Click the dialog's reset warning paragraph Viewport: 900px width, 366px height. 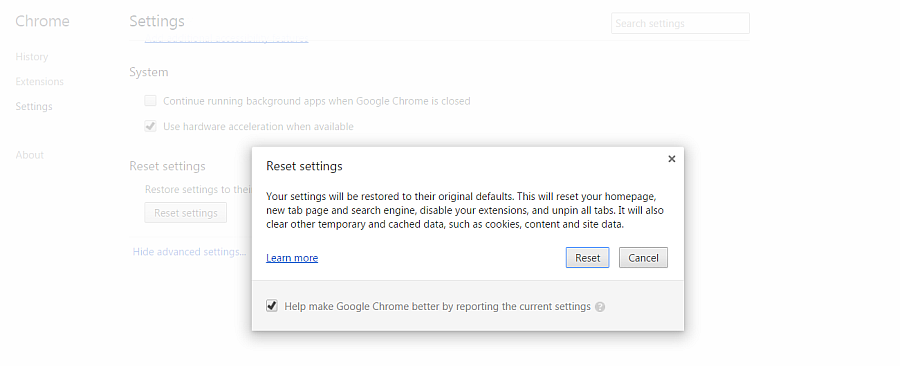[465, 211]
